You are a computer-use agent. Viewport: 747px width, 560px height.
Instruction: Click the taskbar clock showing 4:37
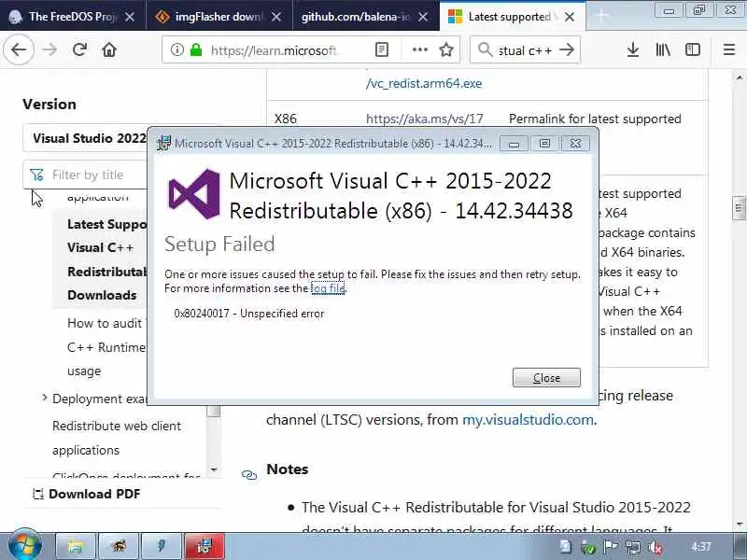[x=700, y=547]
